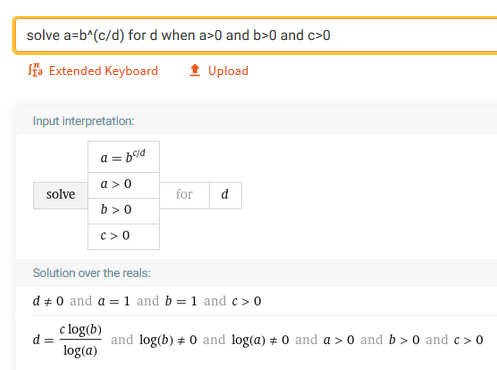497x370 pixels.
Task: Click the a = b^(c/d) equation cell
Action: (x=123, y=157)
